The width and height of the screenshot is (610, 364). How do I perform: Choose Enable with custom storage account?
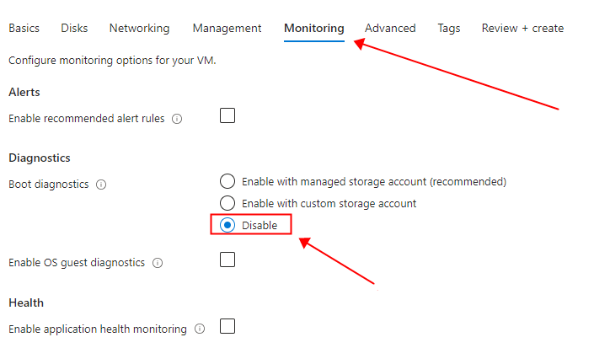point(227,203)
